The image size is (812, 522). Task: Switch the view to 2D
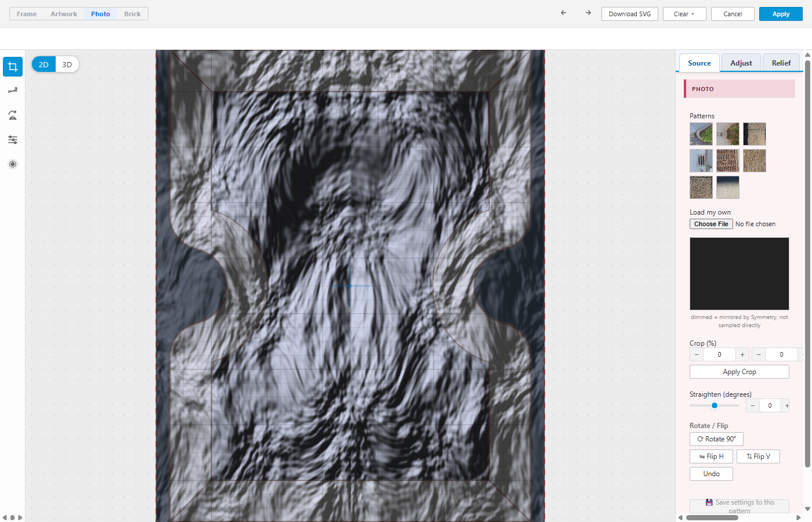tap(43, 64)
